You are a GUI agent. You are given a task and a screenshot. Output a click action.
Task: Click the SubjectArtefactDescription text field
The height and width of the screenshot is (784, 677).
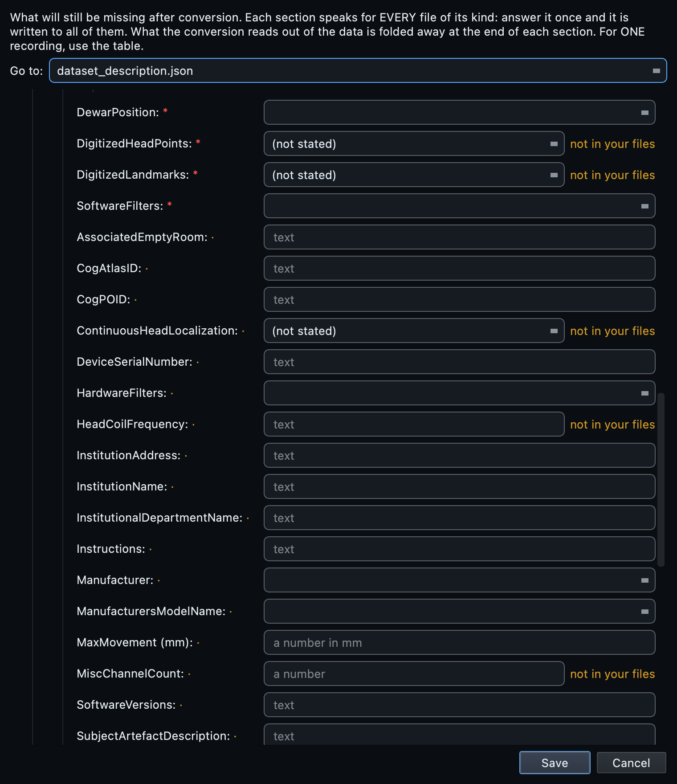tap(459, 734)
